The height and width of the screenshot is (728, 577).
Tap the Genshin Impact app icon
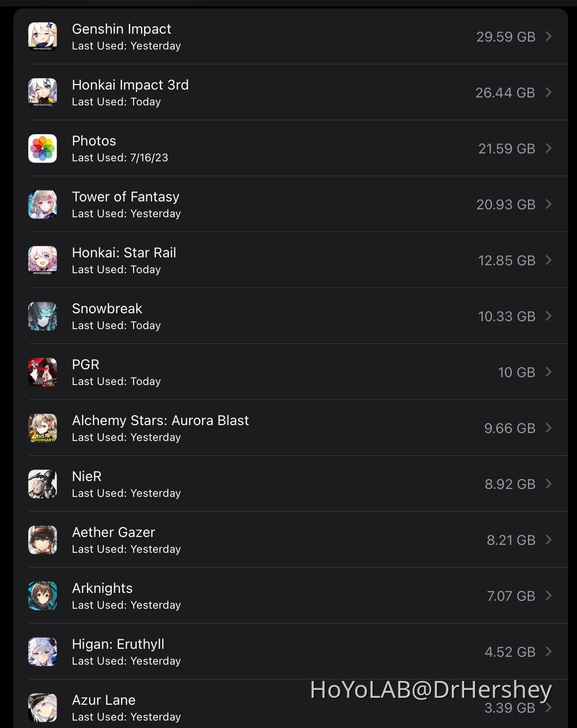(x=43, y=37)
